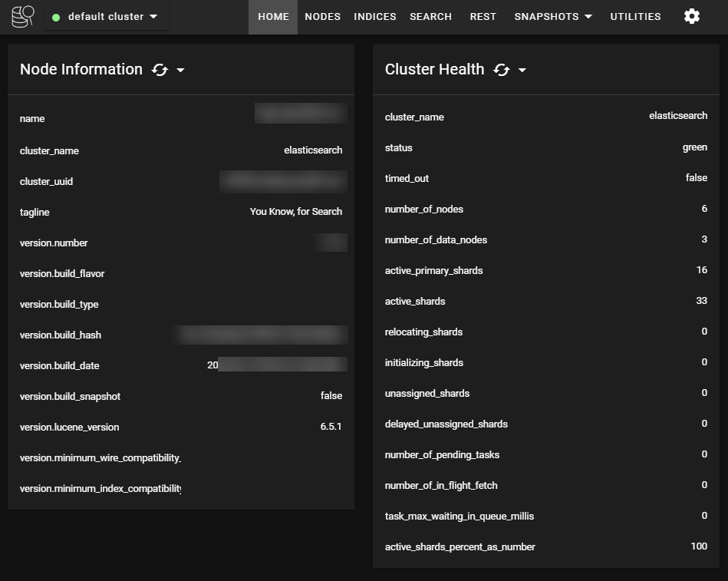Viewport: 728px width, 581px height.
Task: Click the Node Information panel title
Action: [x=81, y=69]
